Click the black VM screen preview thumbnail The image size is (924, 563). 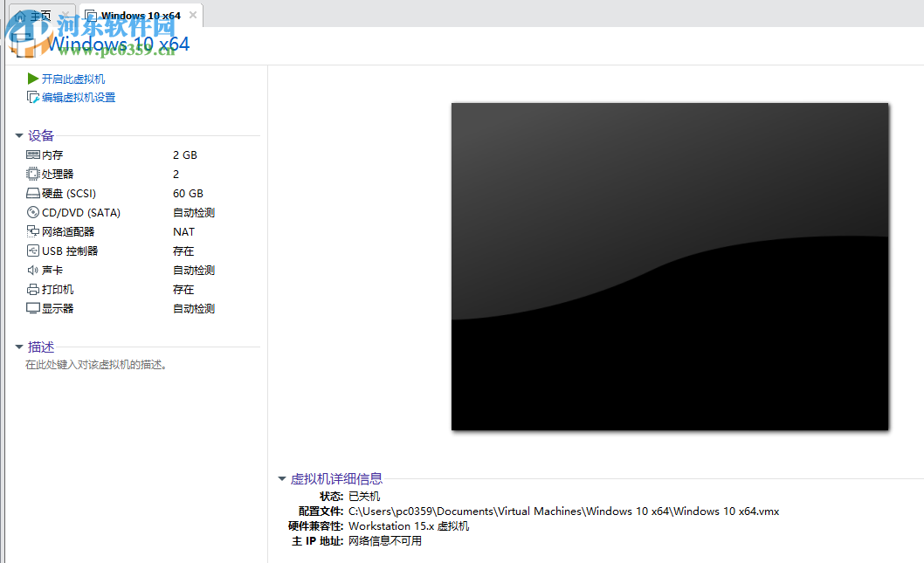[670, 266]
